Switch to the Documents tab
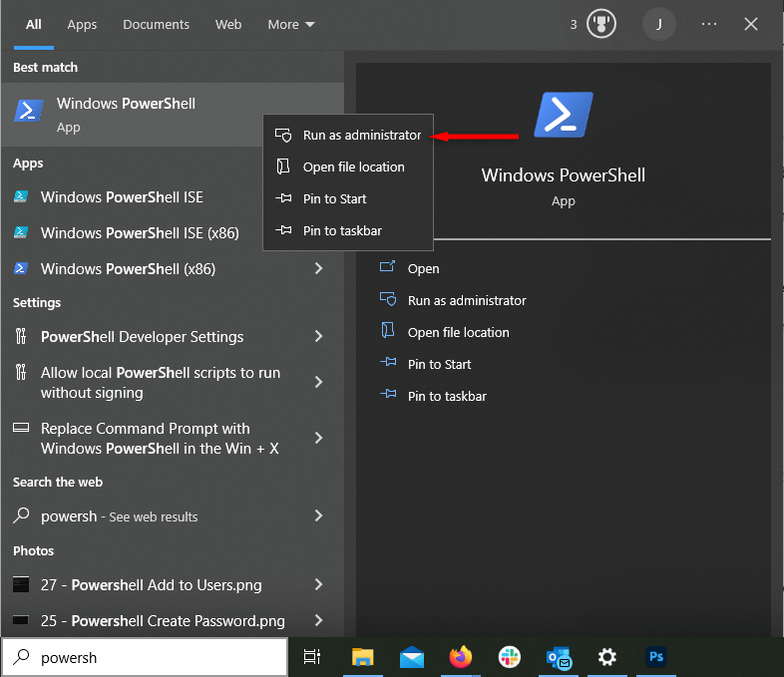The width and height of the screenshot is (784, 677). tap(156, 24)
